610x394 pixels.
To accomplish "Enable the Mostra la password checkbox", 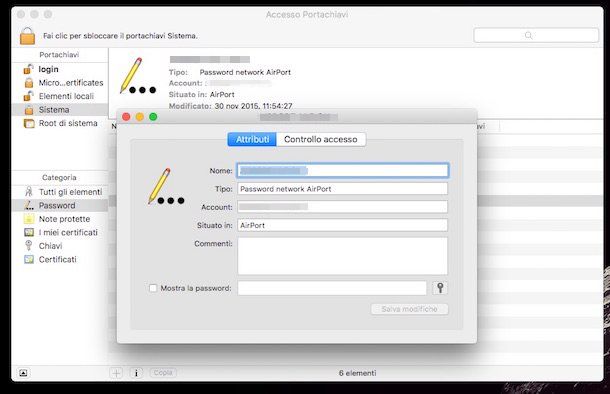I will (153, 288).
